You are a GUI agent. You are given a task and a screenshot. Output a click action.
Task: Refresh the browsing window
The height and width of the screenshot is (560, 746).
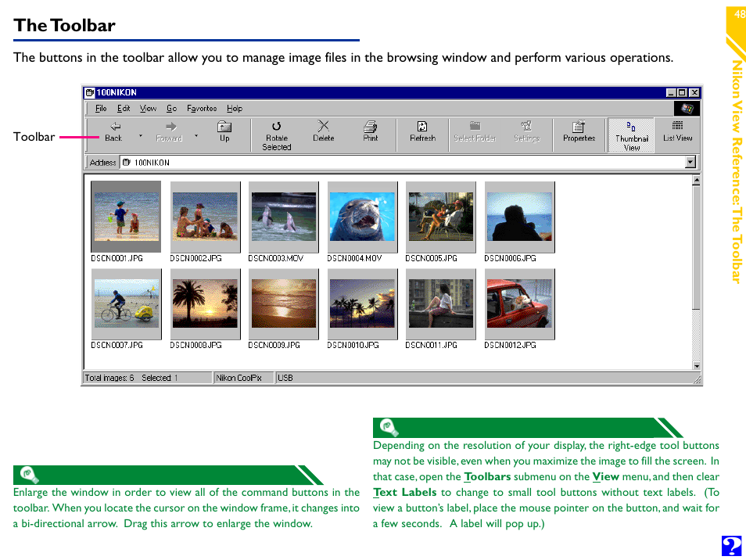point(422,132)
